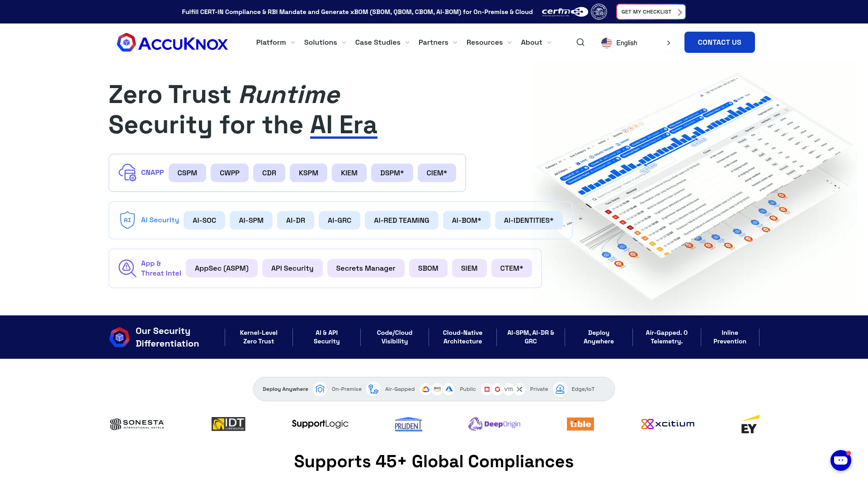Click the CERT-In logo in banner
The width and height of the screenshot is (868, 488).
tap(565, 12)
